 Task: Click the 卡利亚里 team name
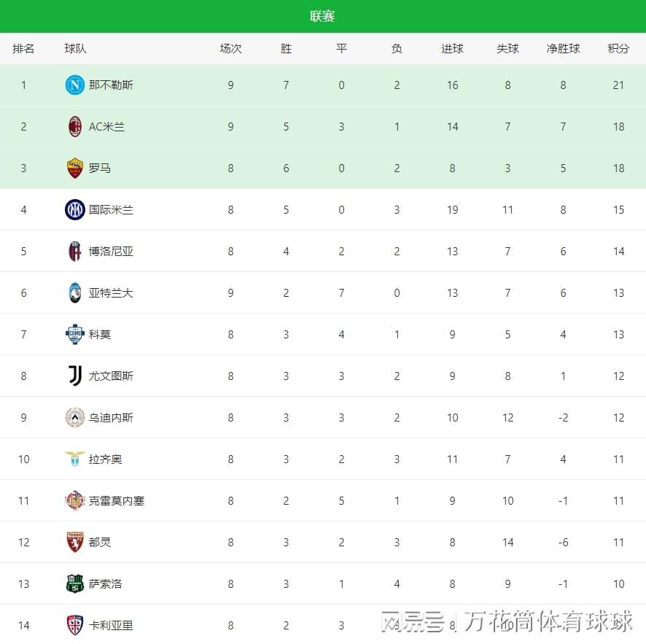click(111, 626)
